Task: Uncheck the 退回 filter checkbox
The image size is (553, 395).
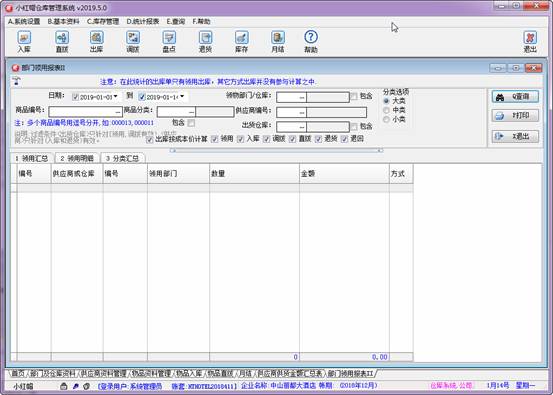Action: coord(345,139)
